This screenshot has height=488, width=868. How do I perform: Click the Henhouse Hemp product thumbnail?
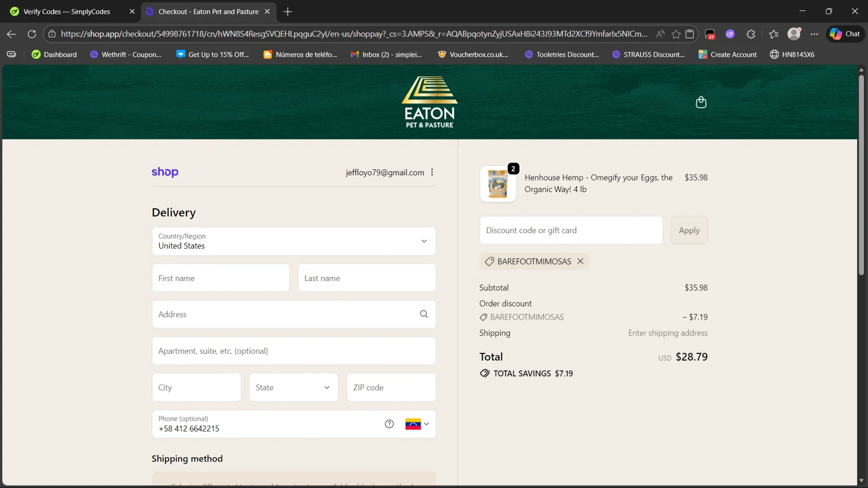pos(498,184)
